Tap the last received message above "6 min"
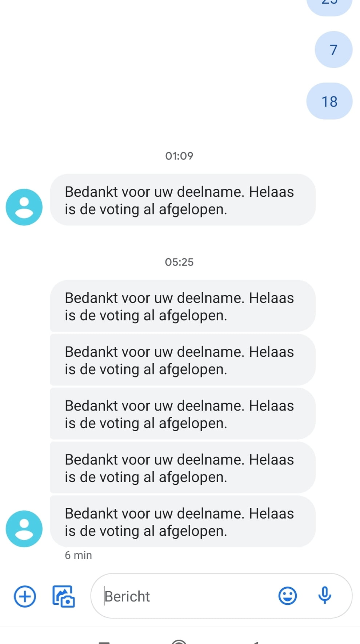Screen dimensions: 360x644 coord(183,521)
